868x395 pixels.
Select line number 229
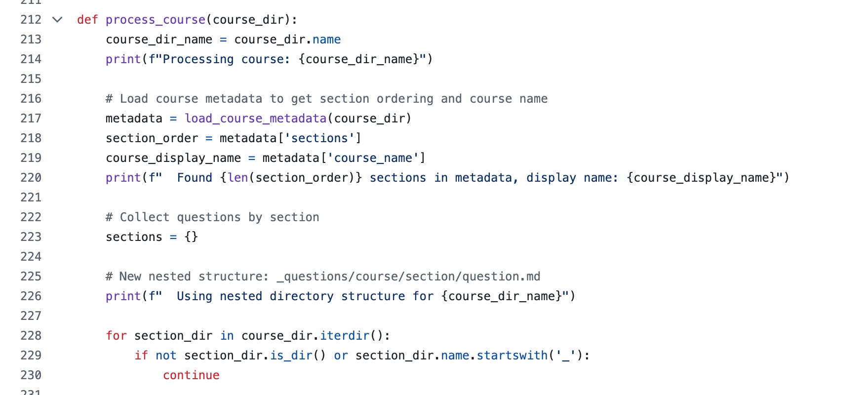coord(31,355)
